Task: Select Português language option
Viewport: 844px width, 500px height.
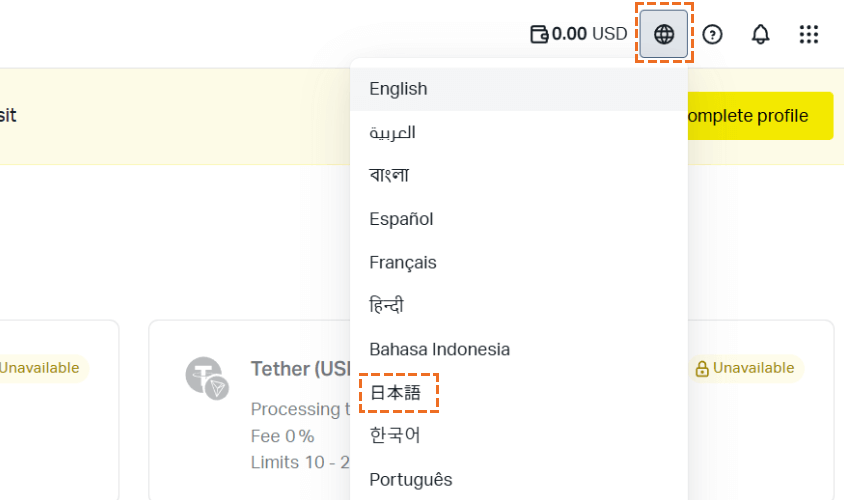Action: click(411, 479)
